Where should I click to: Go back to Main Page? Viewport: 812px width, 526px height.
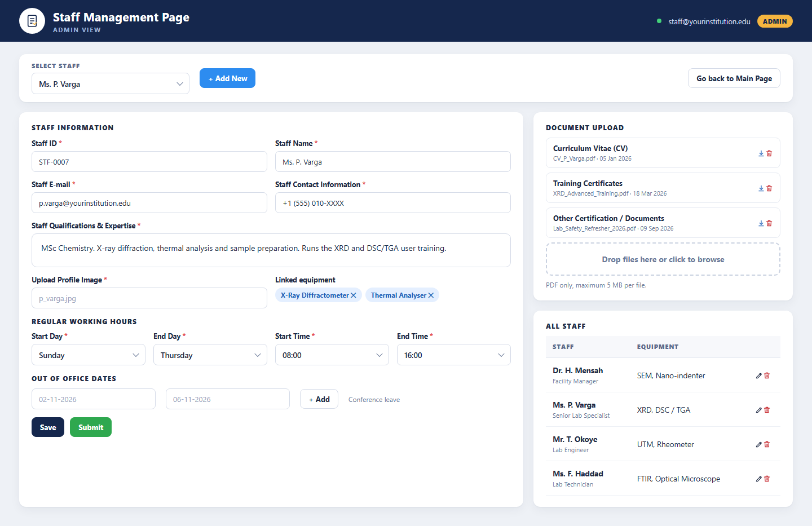click(x=734, y=78)
